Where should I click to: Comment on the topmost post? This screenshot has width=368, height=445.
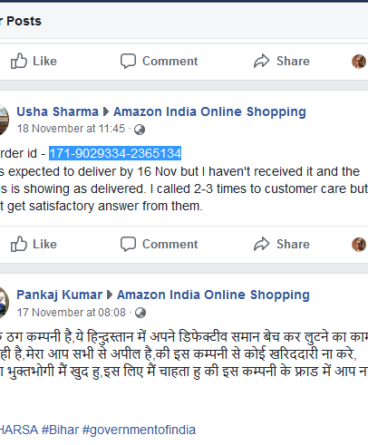159,61
